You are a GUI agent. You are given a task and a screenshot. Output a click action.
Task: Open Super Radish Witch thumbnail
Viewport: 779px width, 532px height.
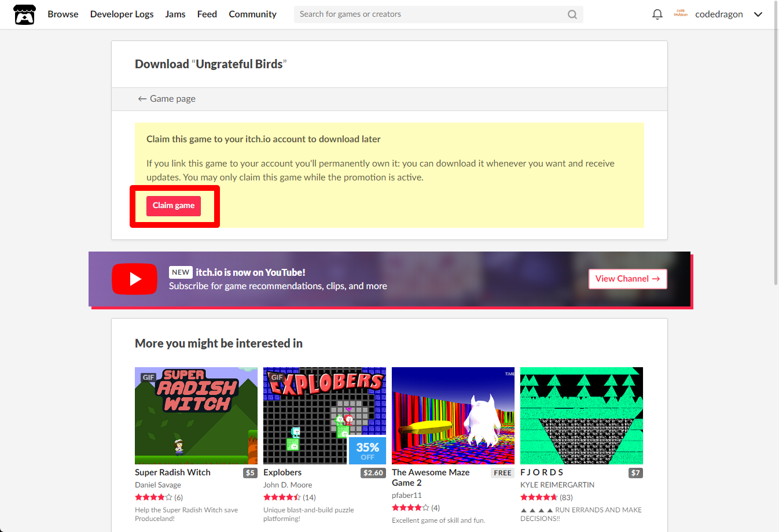click(196, 416)
